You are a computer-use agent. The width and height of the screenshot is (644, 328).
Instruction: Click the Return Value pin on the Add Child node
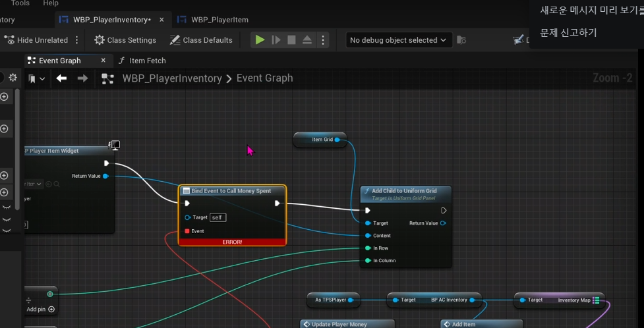click(x=443, y=223)
